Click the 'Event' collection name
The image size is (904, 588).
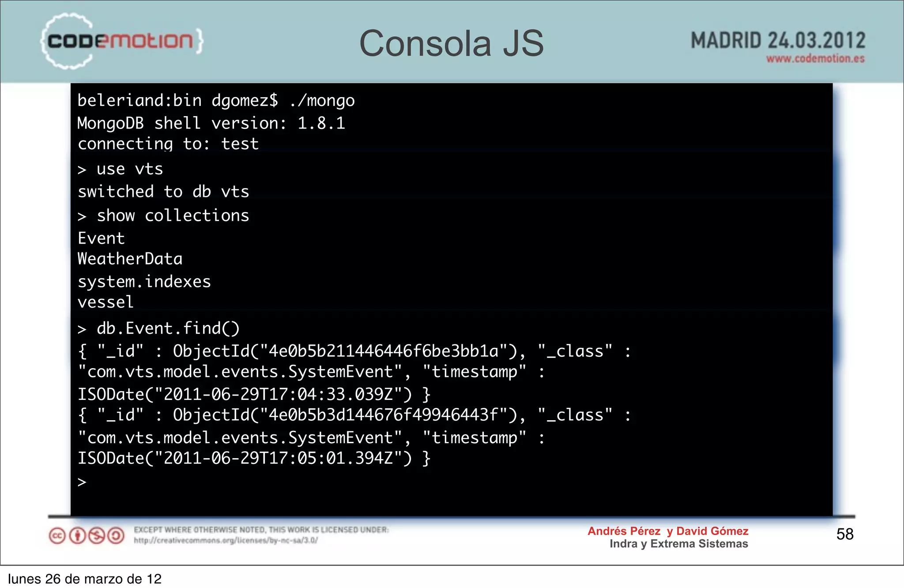tap(101, 238)
